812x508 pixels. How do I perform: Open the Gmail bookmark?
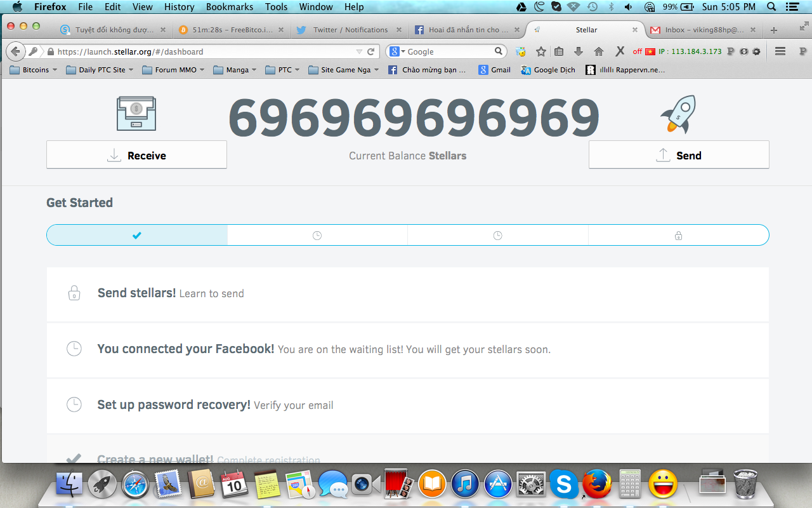pos(494,70)
